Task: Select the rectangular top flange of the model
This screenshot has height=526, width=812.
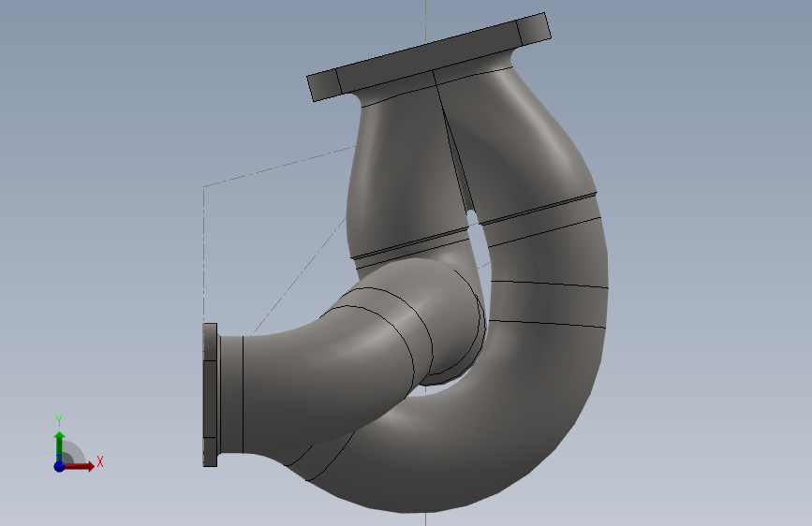Action: point(429,56)
